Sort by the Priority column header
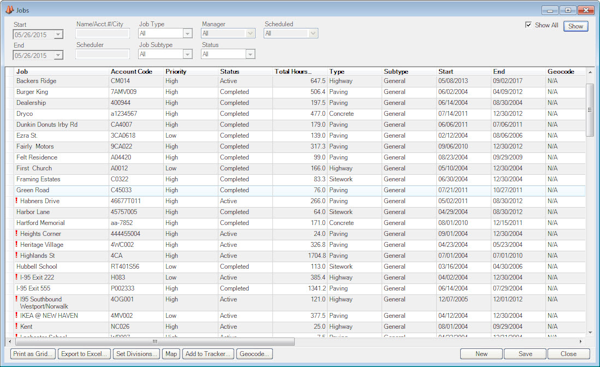600x367 pixels. point(191,71)
